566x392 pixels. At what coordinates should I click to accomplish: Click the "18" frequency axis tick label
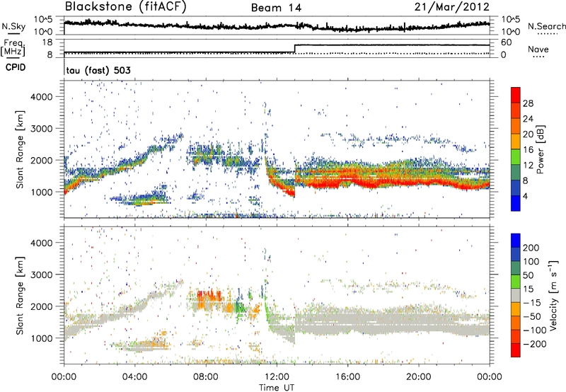pos(47,42)
